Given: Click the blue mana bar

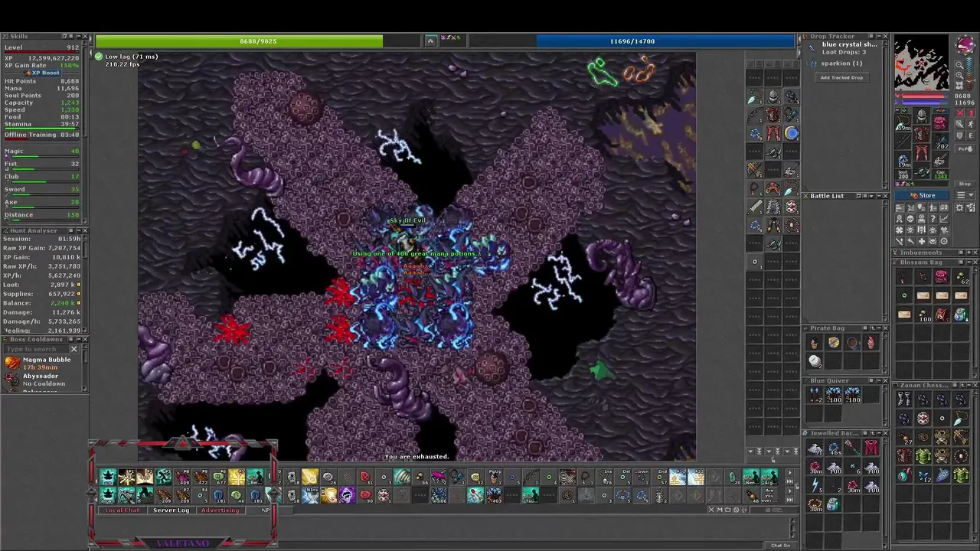Looking at the screenshot, I should click(x=632, y=41).
